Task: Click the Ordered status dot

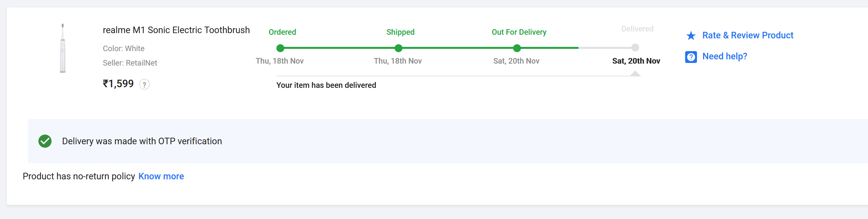Action: (x=280, y=48)
